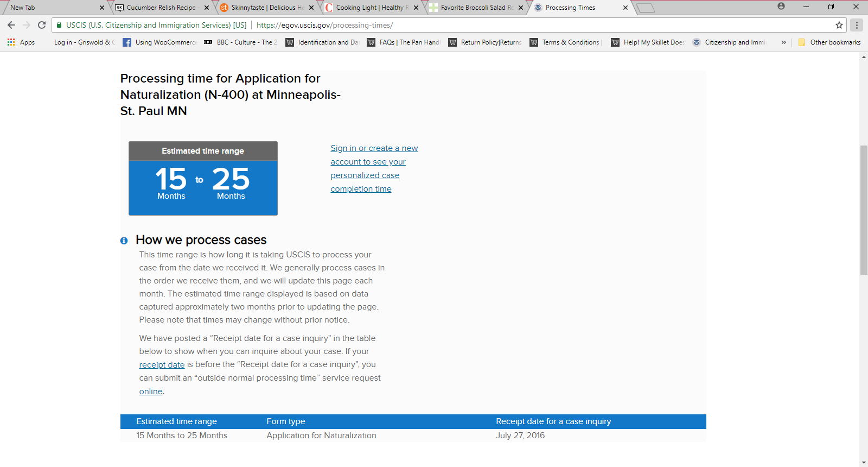868x467 pixels.
Task: Open the Using WooCommerce Facebook bookmark
Action: [159, 42]
